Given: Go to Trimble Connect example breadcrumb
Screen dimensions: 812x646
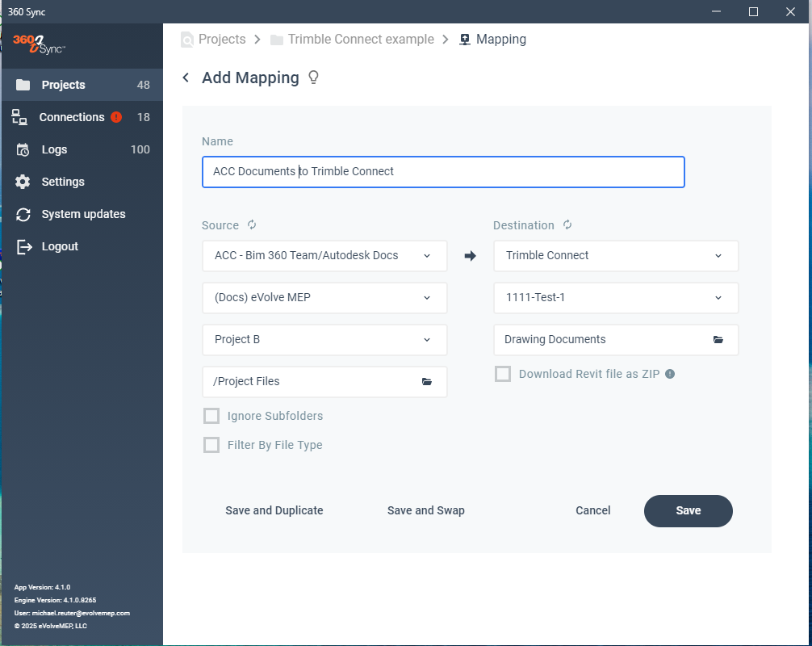Looking at the screenshot, I should 361,40.
